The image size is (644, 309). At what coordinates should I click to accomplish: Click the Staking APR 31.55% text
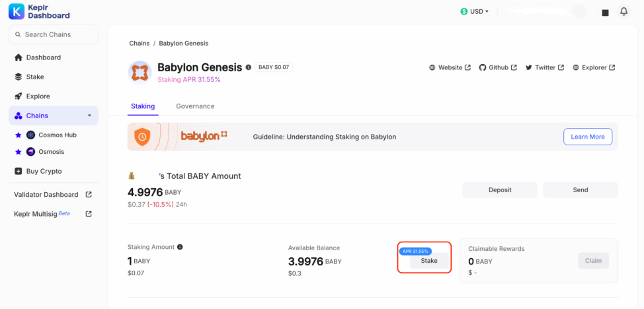point(189,80)
